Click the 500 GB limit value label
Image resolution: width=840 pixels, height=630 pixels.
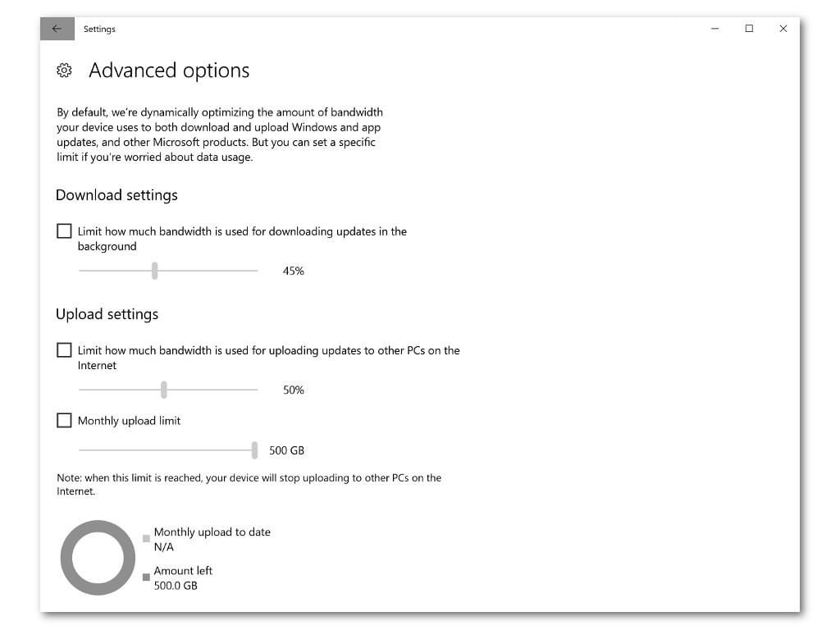[x=286, y=450]
